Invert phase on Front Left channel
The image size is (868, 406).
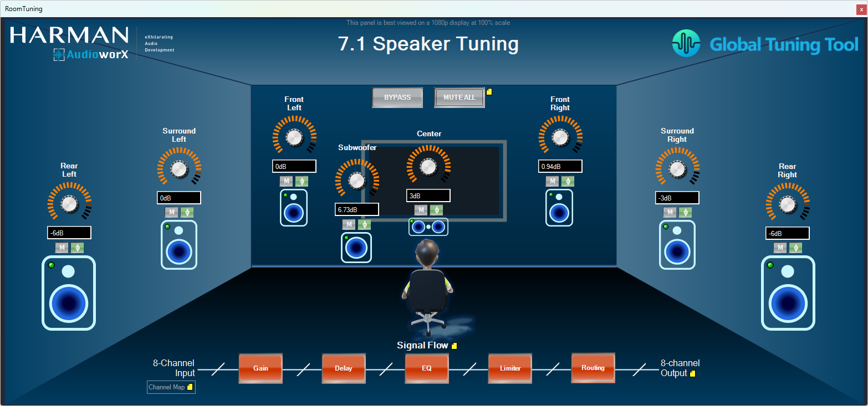coord(302,181)
